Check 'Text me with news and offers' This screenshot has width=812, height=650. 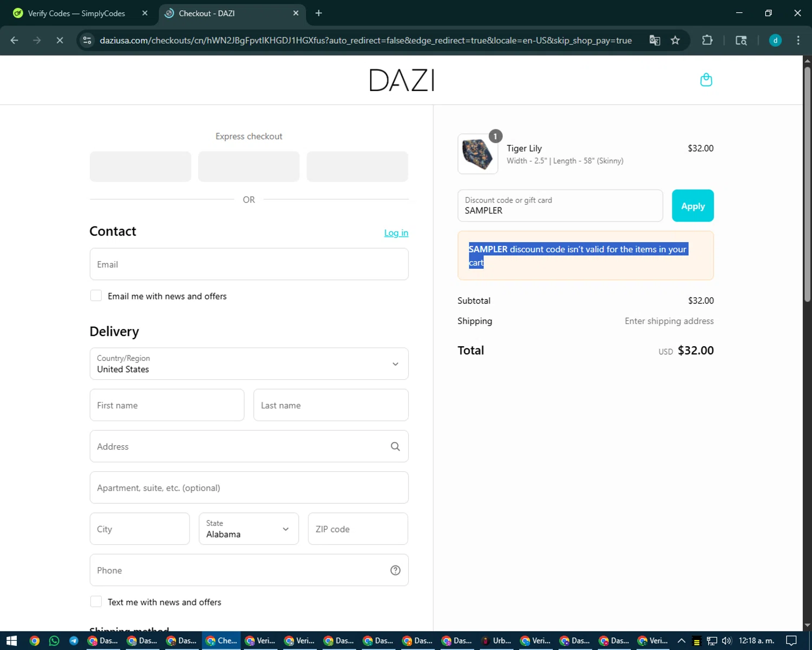(96, 602)
